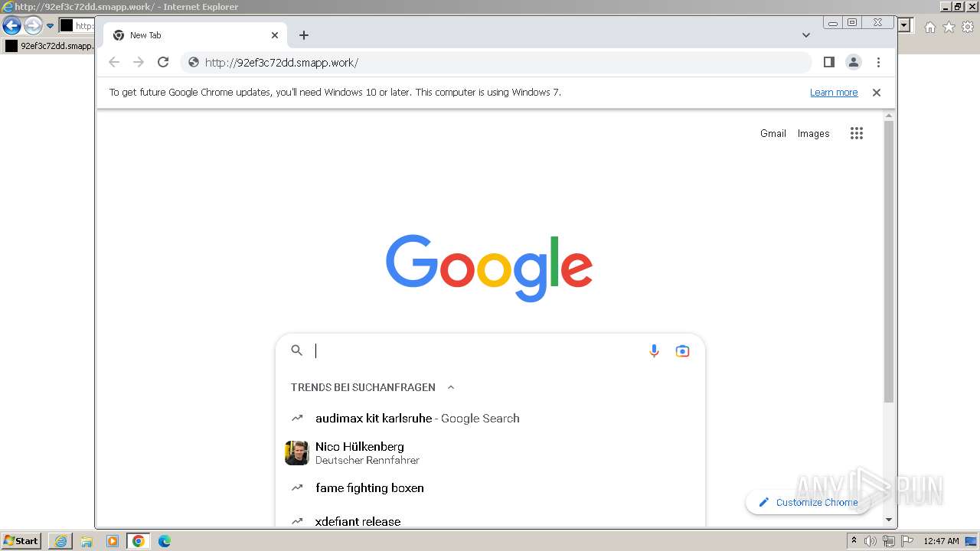Open the Gmail link
This screenshot has width=980, height=551.
pyautogui.click(x=773, y=133)
